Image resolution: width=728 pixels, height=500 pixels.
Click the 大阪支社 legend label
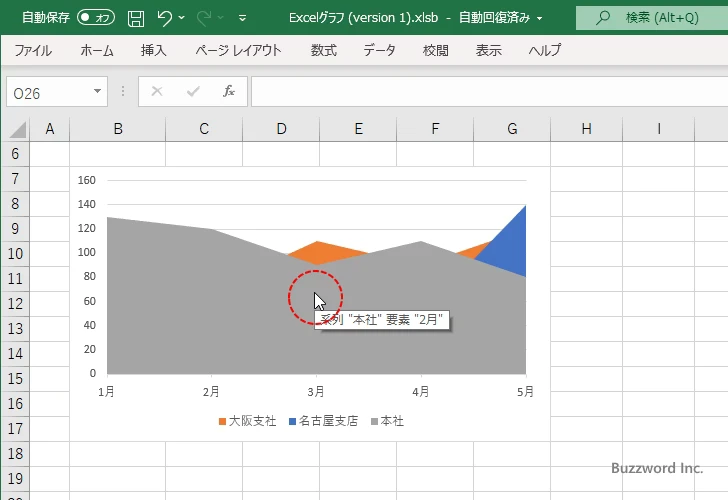tap(252, 421)
